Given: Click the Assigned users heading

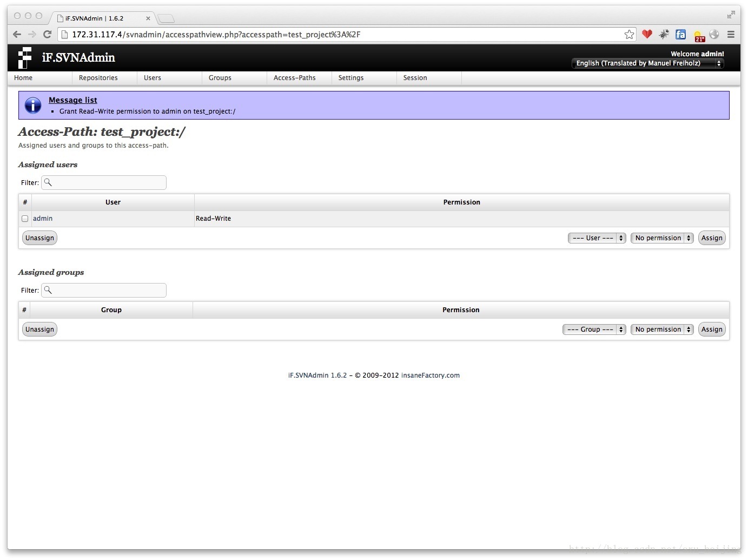Looking at the screenshot, I should pos(48,164).
